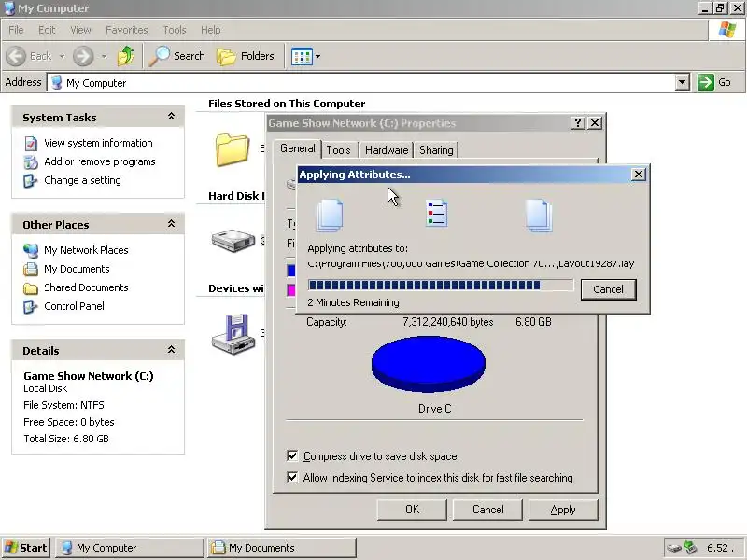Viewport: 747px width, 560px height.
Task: Click the safely remove hardware tray icon
Action: (674, 548)
